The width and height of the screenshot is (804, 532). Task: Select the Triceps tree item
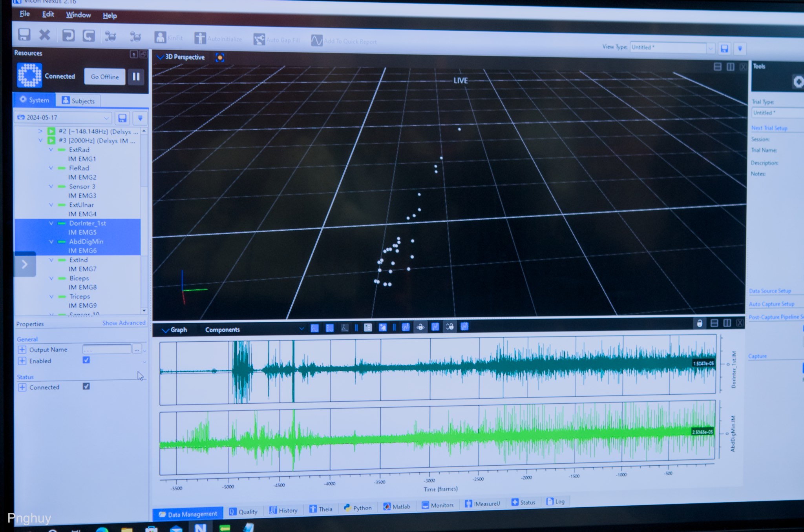pos(80,296)
